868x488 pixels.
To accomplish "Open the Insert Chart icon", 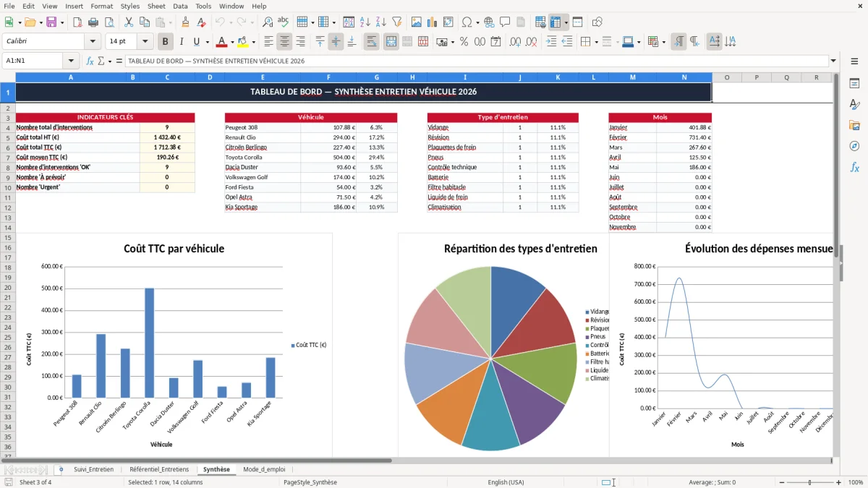I will click(433, 22).
